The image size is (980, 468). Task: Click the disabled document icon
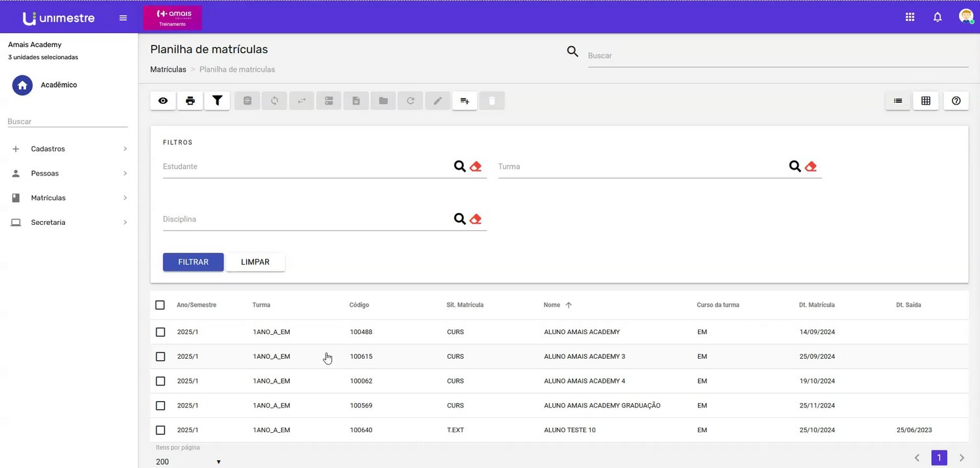[356, 101]
